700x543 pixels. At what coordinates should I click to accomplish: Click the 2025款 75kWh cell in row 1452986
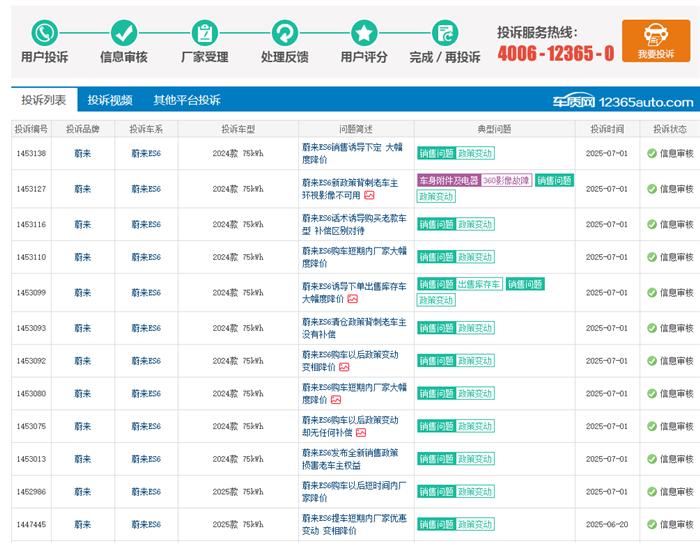[238, 492]
